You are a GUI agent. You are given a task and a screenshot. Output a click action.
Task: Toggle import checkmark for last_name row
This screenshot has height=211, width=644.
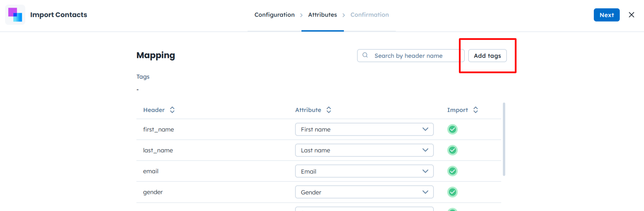(452, 150)
